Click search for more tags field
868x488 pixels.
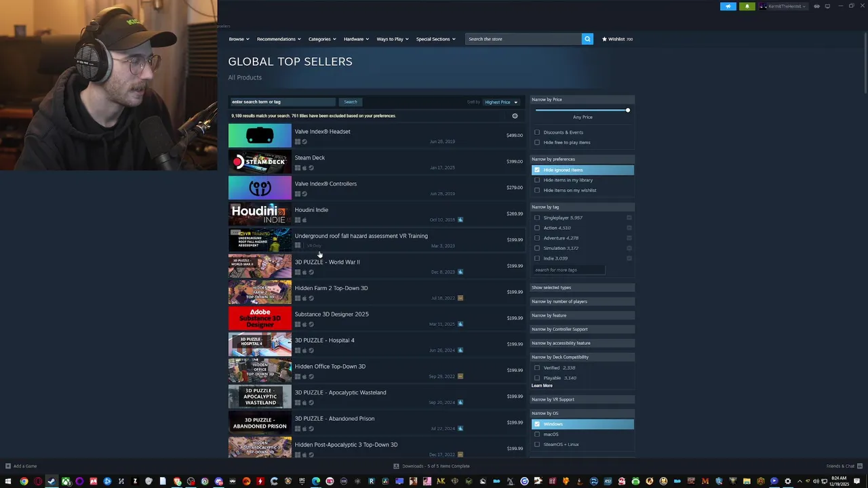pyautogui.click(x=568, y=270)
